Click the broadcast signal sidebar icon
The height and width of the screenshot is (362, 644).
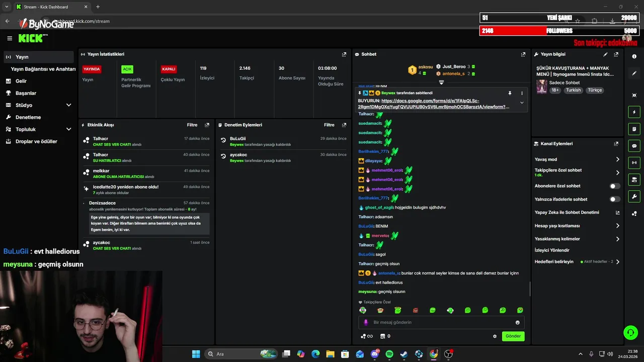point(634,162)
